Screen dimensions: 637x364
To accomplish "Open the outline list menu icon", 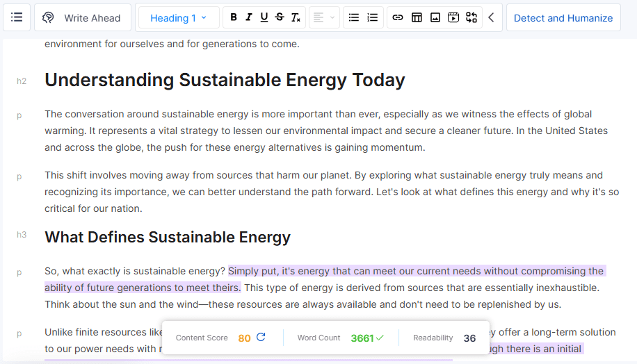I will click(x=17, y=18).
